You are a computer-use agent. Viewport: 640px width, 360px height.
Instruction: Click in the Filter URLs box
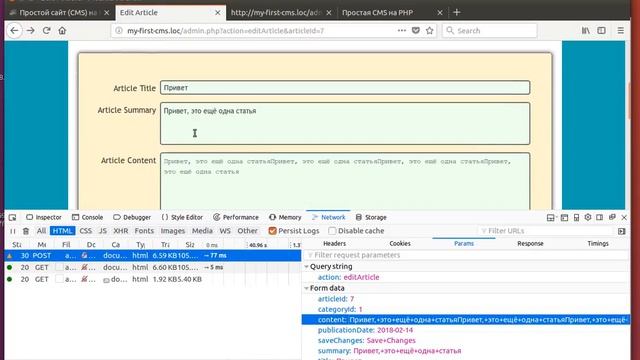(546, 231)
